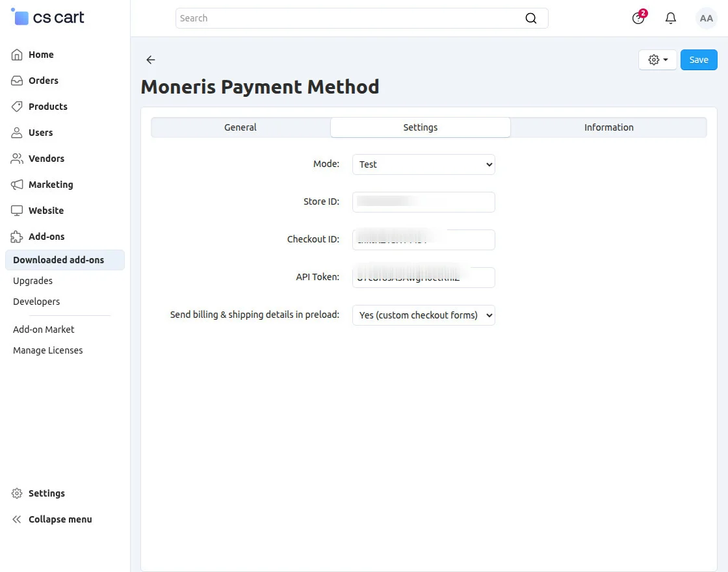
Task: Click the 'Store ID:' label
Action: point(321,201)
